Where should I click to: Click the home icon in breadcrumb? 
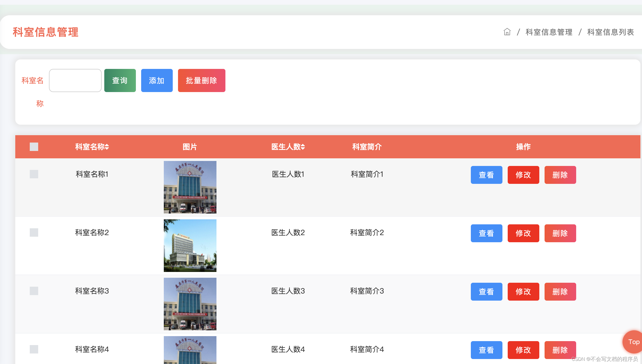click(507, 31)
